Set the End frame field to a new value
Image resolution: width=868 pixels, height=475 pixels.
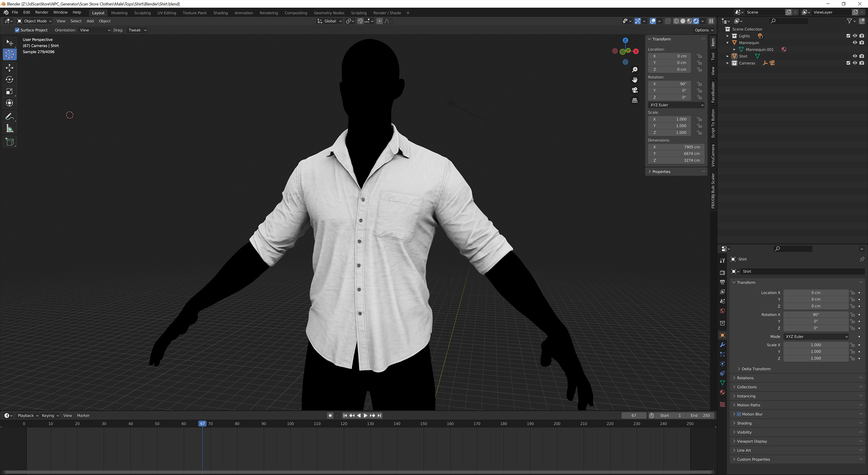pos(700,415)
